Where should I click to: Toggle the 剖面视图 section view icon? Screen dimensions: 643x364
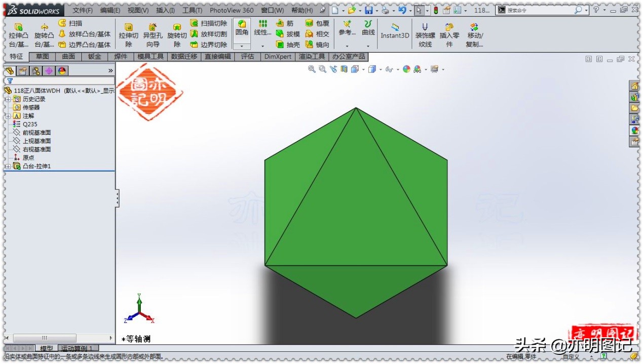pyautogui.click(x=343, y=69)
